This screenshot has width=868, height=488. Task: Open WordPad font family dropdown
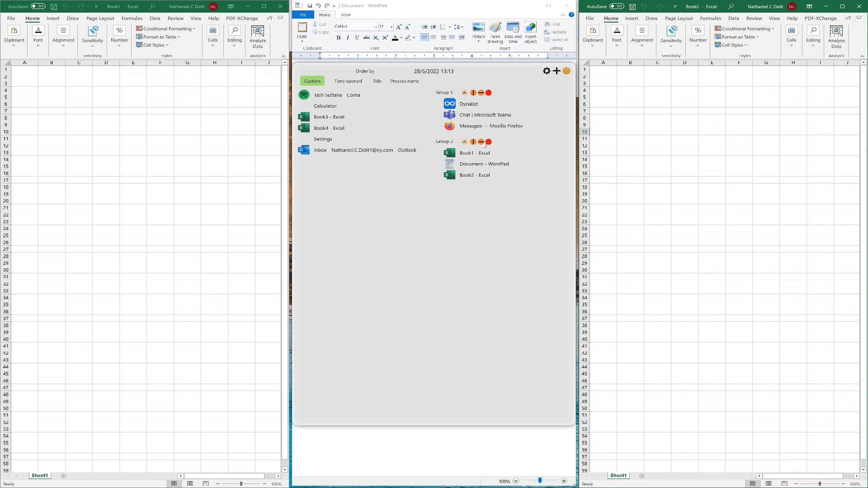tap(375, 27)
